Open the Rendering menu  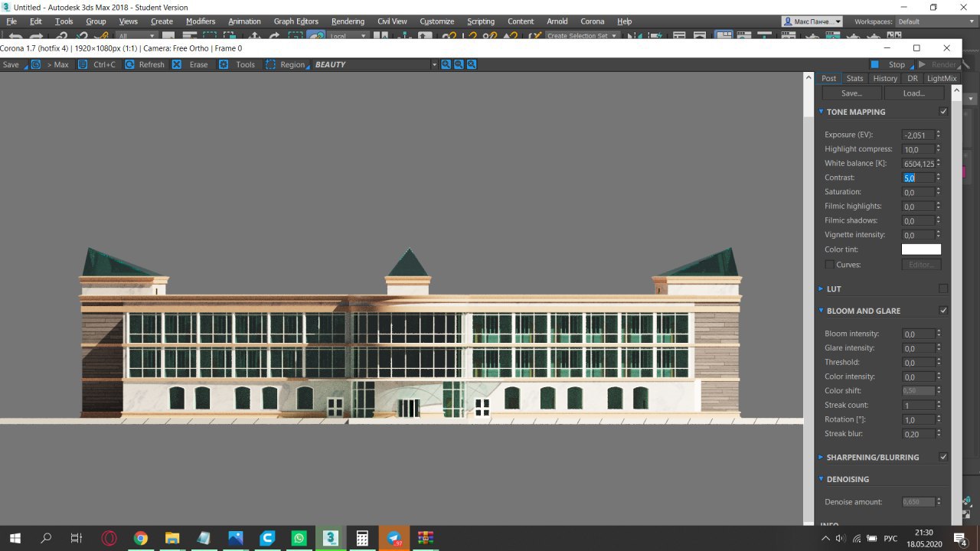(348, 21)
